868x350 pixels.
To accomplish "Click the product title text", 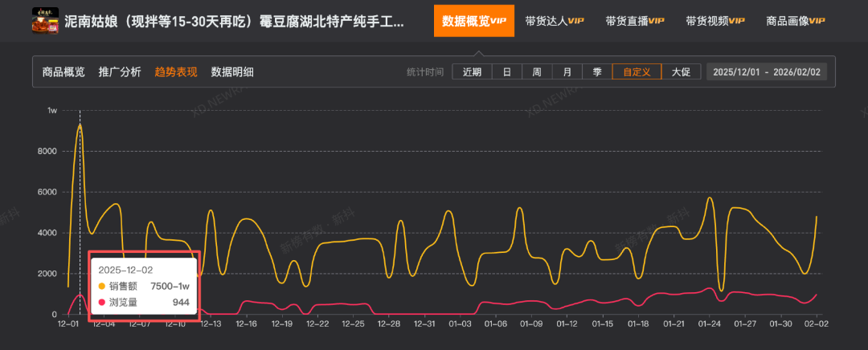I will click(x=233, y=20).
